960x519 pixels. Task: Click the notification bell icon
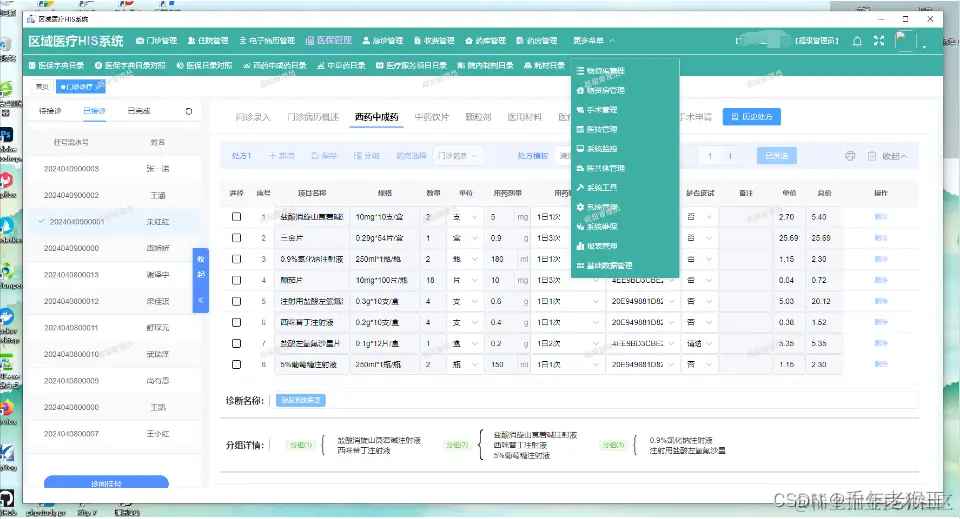(857, 41)
